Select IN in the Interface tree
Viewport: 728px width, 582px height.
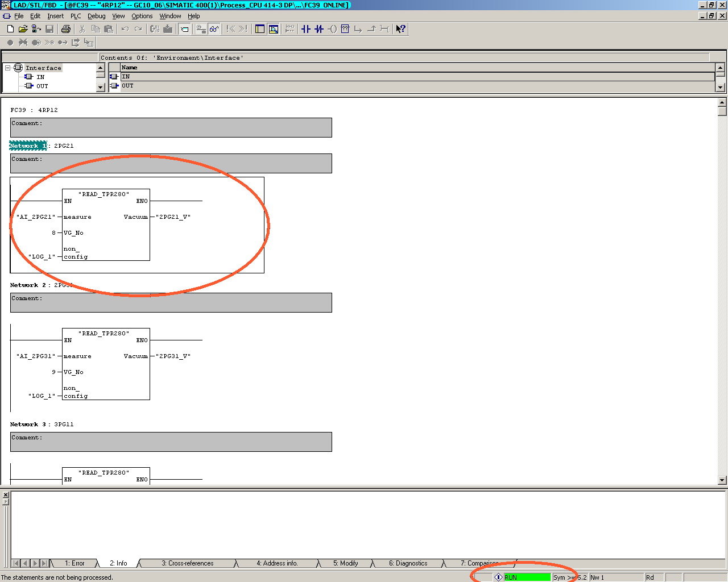pyautogui.click(x=40, y=77)
